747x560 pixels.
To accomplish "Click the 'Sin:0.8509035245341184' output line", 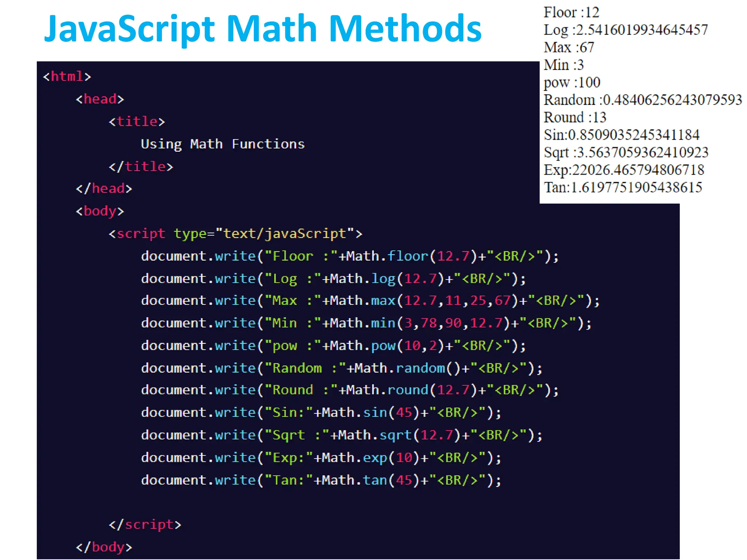I will tap(622, 135).
